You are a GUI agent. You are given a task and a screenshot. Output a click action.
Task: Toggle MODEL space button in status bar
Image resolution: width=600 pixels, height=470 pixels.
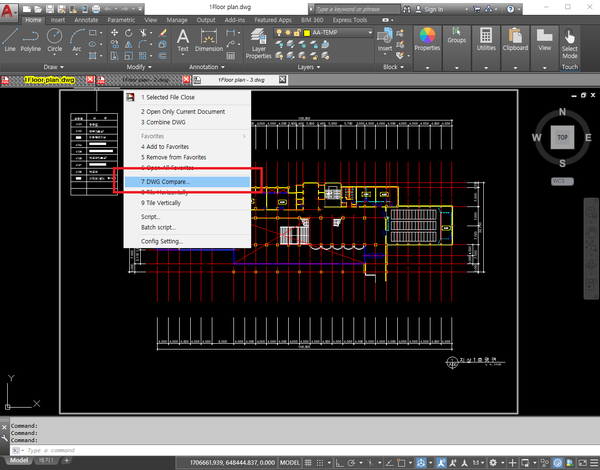pyautogui.click(x=291, y=464)
